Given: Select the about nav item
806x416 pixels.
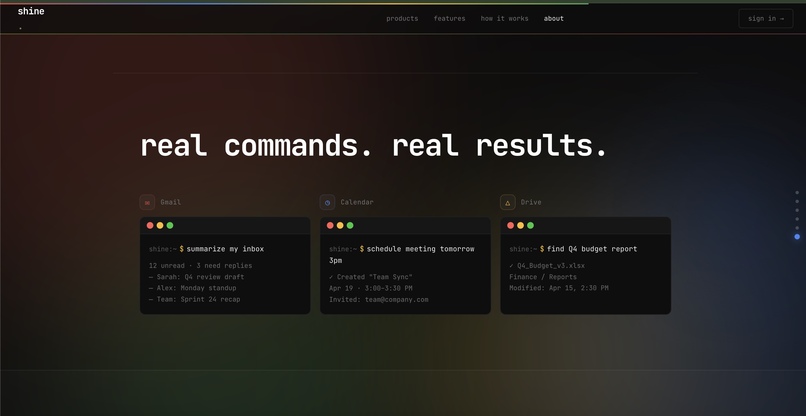Looking at the screenshot, I should [x=554, y=19].
